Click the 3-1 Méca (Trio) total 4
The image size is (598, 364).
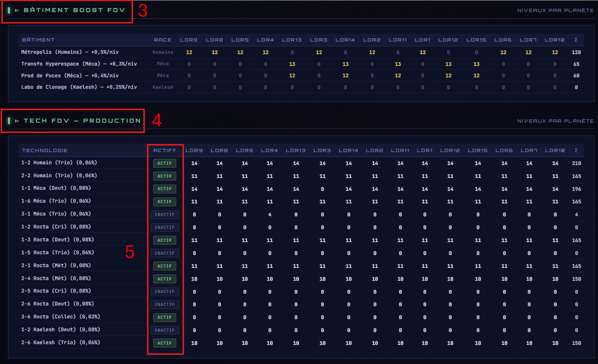pyautogui.click(x=576, y=214)
